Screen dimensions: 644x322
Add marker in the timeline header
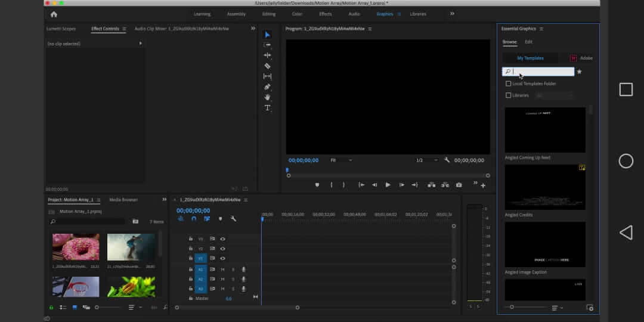[220, 219]
